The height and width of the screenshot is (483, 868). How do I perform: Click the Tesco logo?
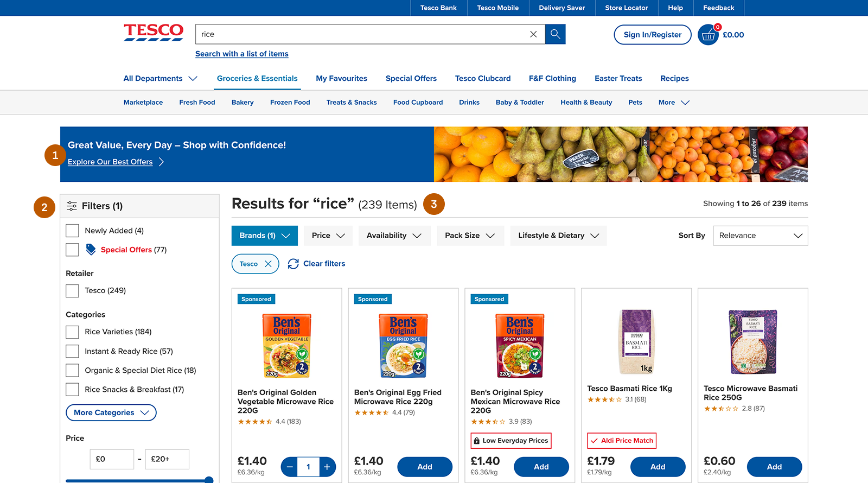click(153, 33)
